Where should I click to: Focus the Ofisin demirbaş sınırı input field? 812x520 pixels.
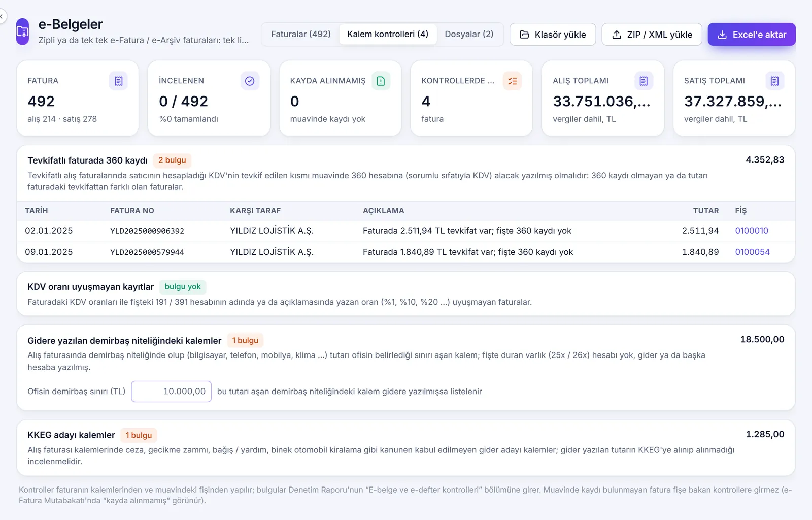172,392
